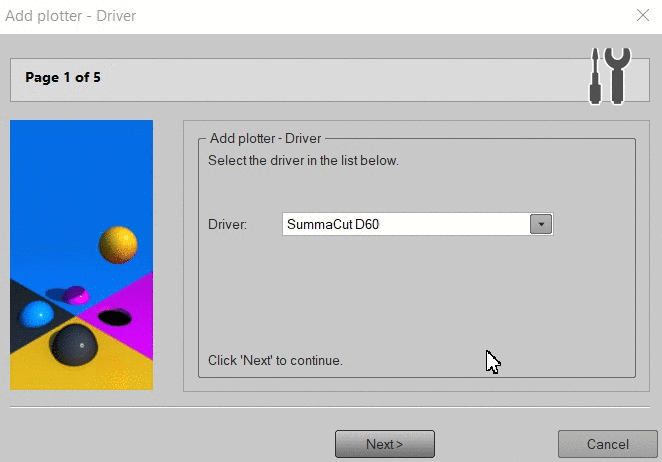This screenshot has height=462, width=662.
Task: Click the window title 'Add plotter - Driver'
Action: 71,16
